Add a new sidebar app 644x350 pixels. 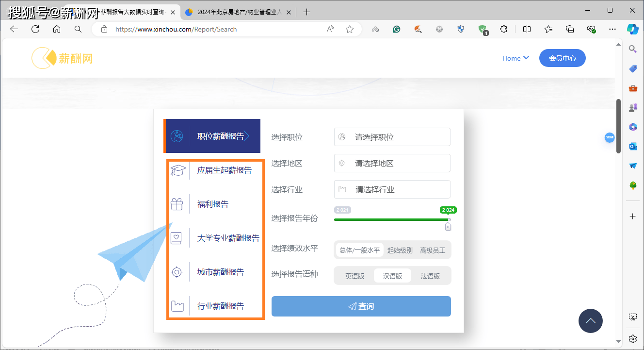(633, 216)
